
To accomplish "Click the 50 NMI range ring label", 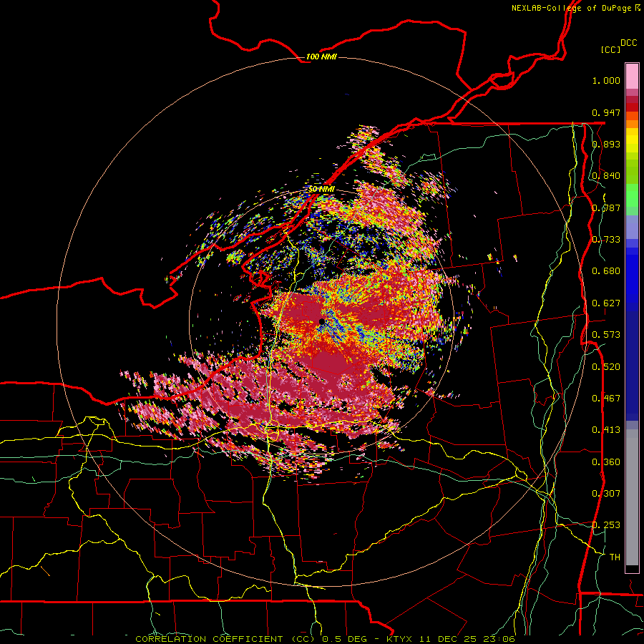I will [321, 189].
